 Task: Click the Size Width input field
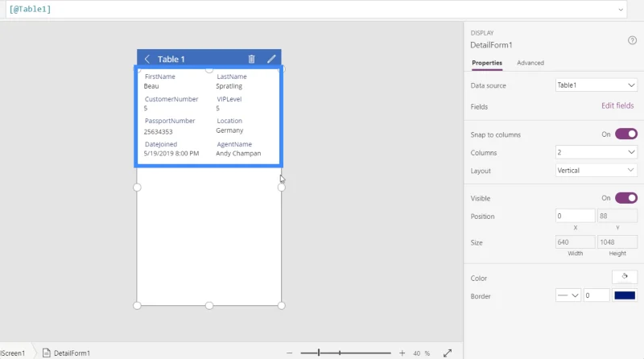tap(575, 242)
